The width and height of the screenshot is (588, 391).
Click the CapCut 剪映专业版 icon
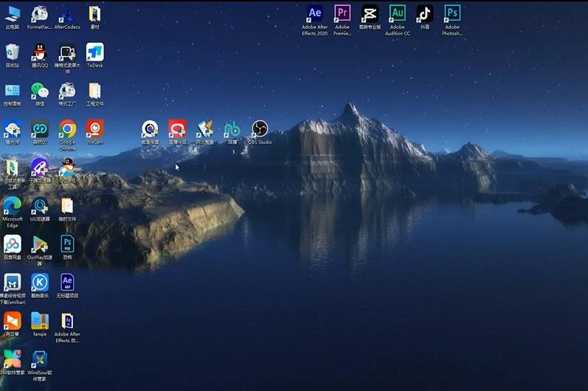(x=370, y=14)
